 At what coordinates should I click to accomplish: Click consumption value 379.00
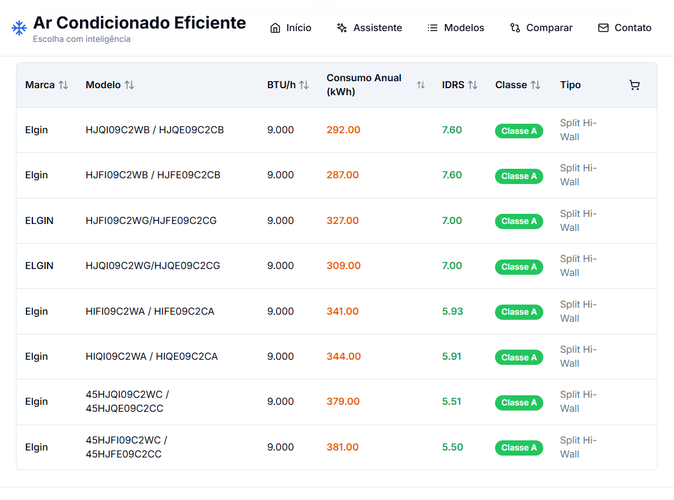pyautogui.click(x=343, y=402)
